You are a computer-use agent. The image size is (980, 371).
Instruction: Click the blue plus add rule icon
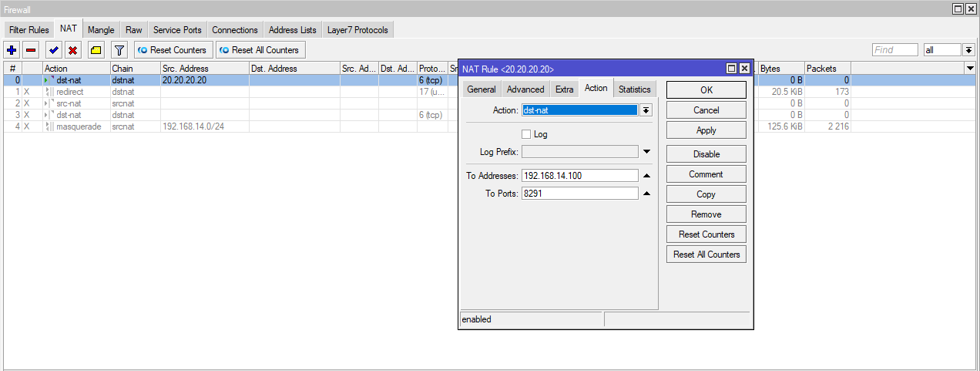point(12,50)
